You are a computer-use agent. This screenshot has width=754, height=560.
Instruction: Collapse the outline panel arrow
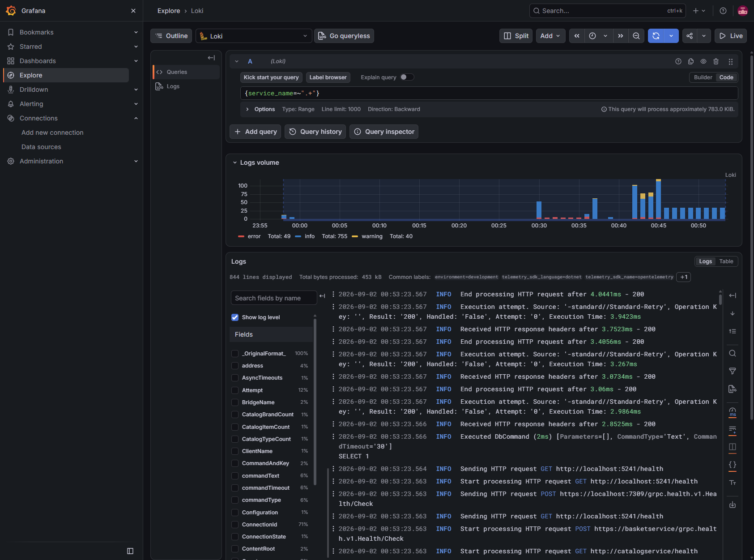click(x=211, y=58)
